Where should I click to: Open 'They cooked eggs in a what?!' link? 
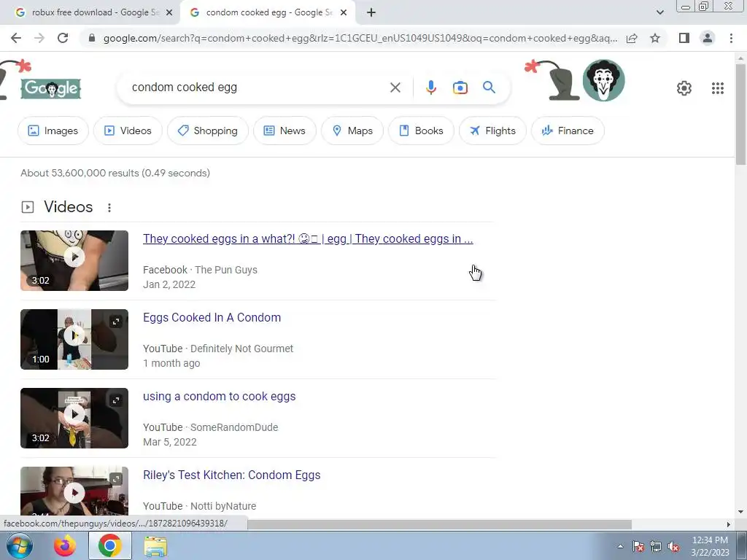pyautogui.click(x=308, y=238)
